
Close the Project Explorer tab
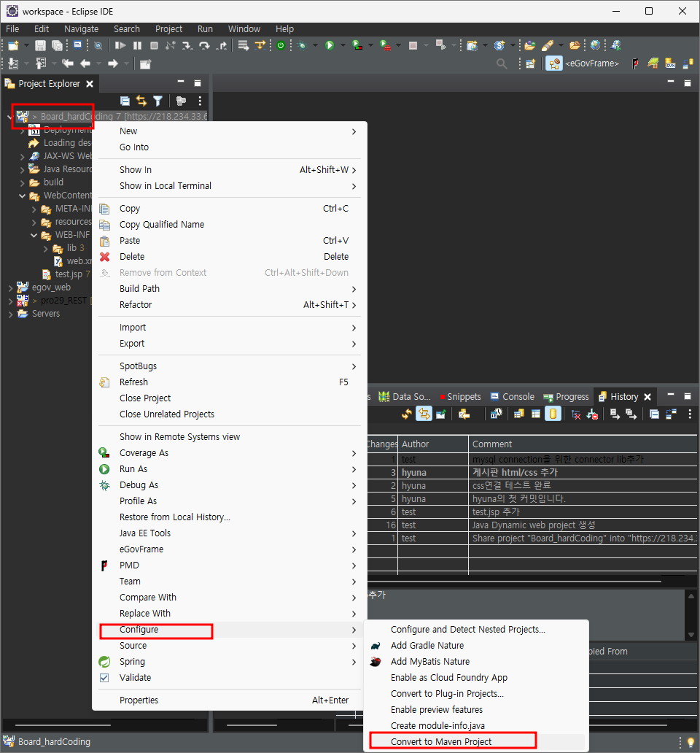(89, 84)
